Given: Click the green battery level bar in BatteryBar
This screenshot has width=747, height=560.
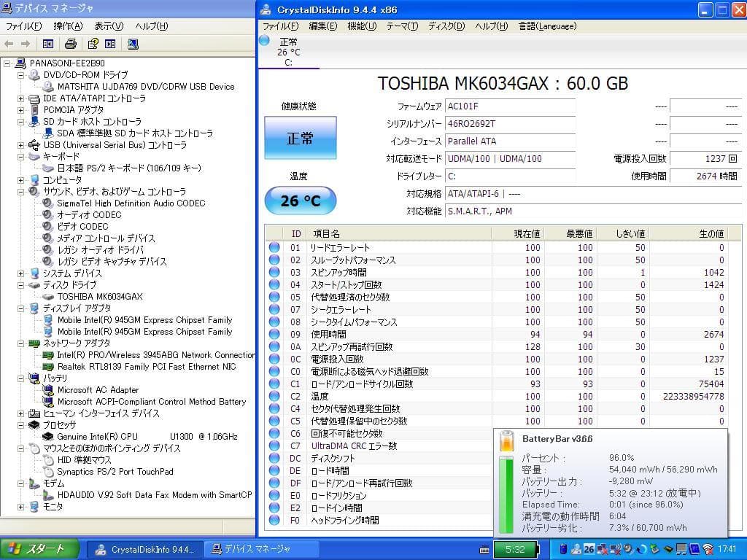Looking at the screenshot, I should coord(506,494).
